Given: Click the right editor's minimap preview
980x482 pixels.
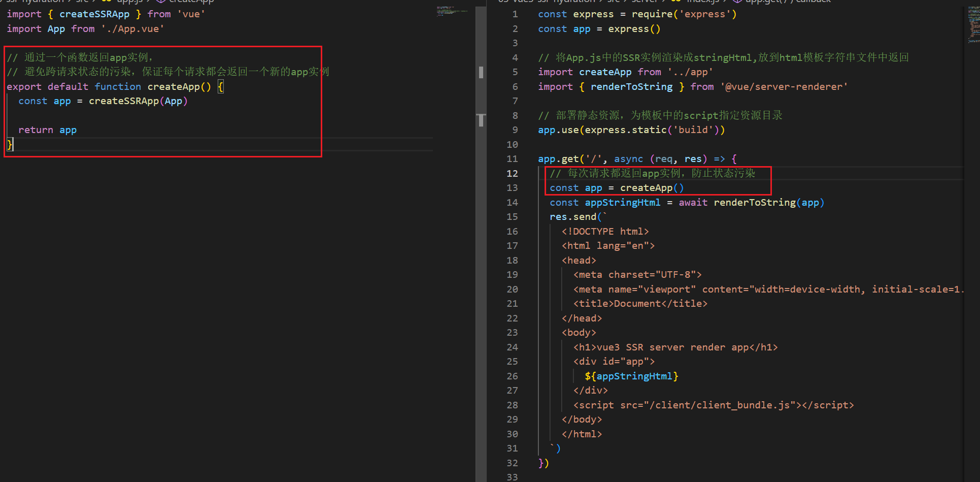Looking at the screenshot, I should click(x=973, y=25).
